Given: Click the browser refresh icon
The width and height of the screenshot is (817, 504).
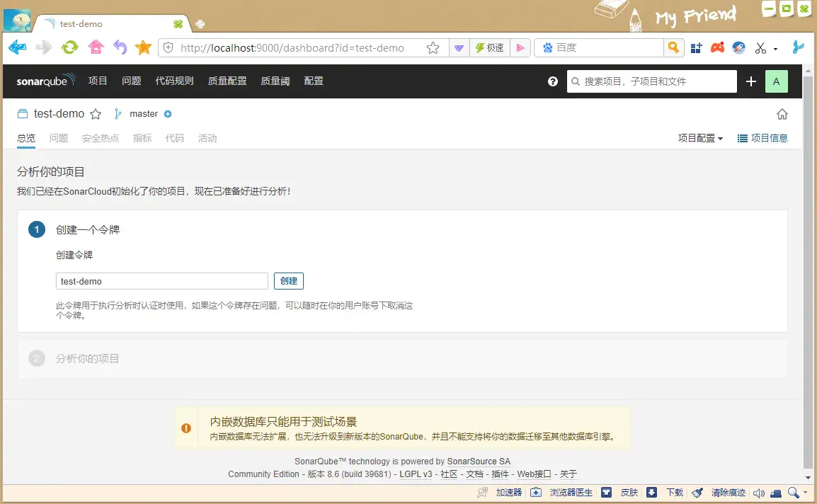Looking at the screenshot, I should click(x=69, y=47).
